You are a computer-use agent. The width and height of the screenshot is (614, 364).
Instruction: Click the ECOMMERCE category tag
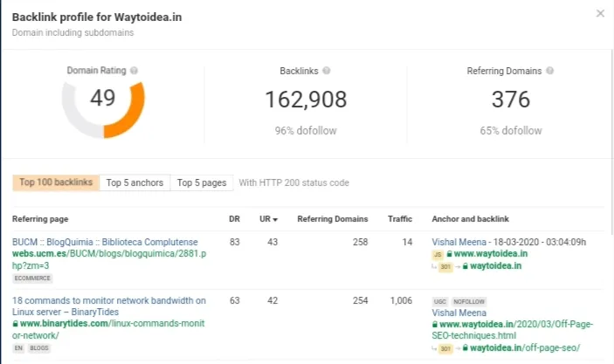click(x=32, y=278)
